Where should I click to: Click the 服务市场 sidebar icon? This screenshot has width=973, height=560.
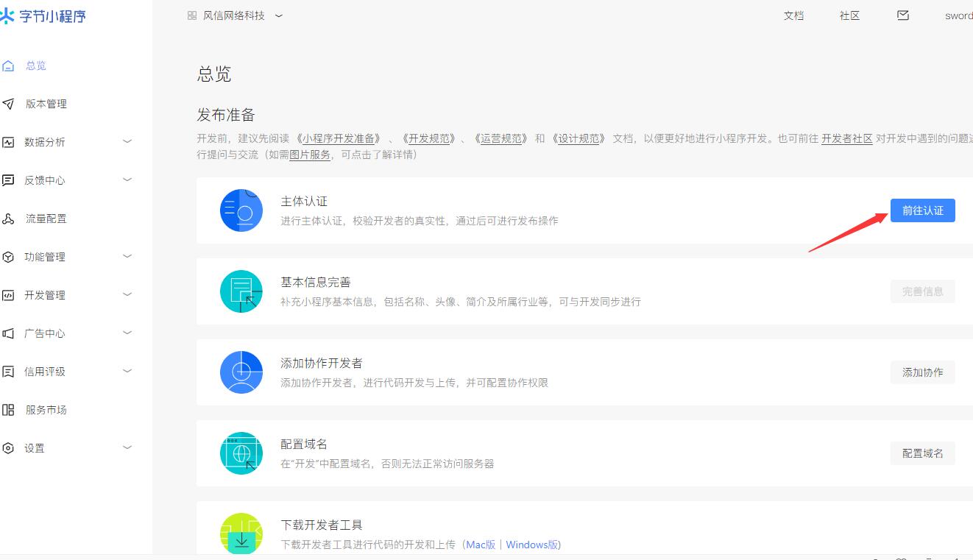pyautogui.click(x=9, y=411)
